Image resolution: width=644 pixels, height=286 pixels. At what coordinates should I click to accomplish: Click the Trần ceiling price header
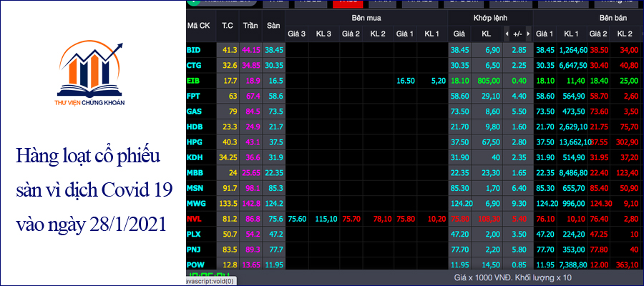pyautogui.click(x=250, y=26)
